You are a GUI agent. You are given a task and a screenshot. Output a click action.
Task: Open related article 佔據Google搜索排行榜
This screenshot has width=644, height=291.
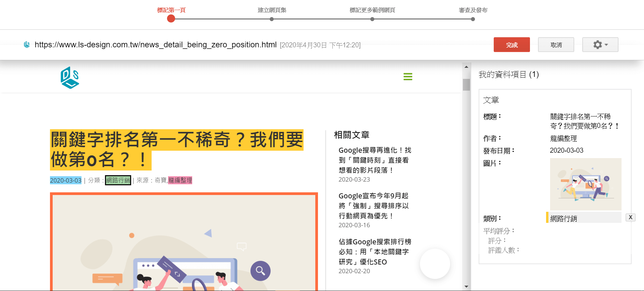375,252
